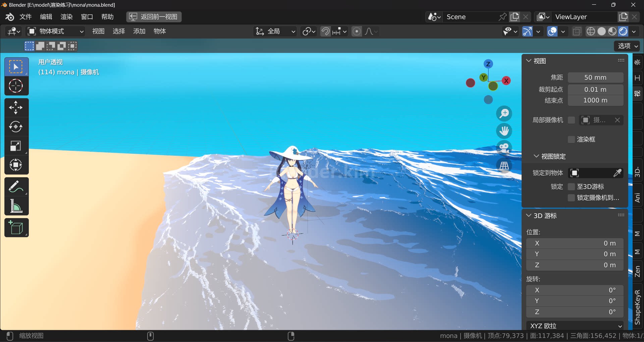The height and width of the screenshot is (342, 644).
Task: Open the 添加 menu in viewport header
Action: 139,31
